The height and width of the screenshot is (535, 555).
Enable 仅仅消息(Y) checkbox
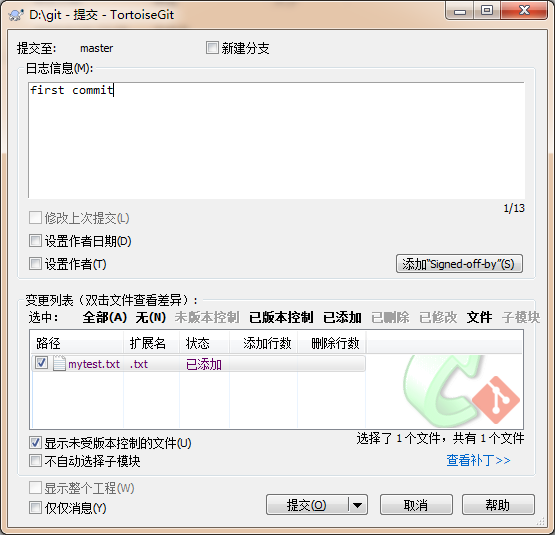pos(35,508)
